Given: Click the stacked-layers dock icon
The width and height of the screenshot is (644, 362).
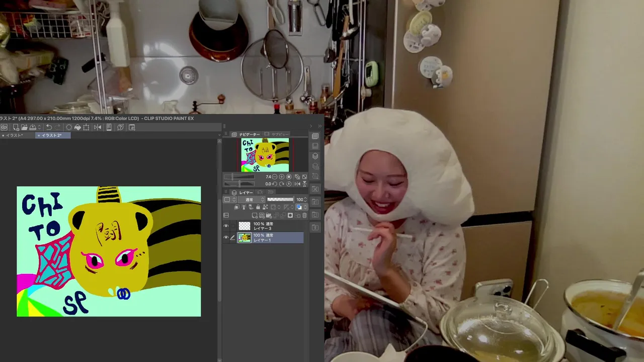Looking at the screenshot, I should pos(315,156).
